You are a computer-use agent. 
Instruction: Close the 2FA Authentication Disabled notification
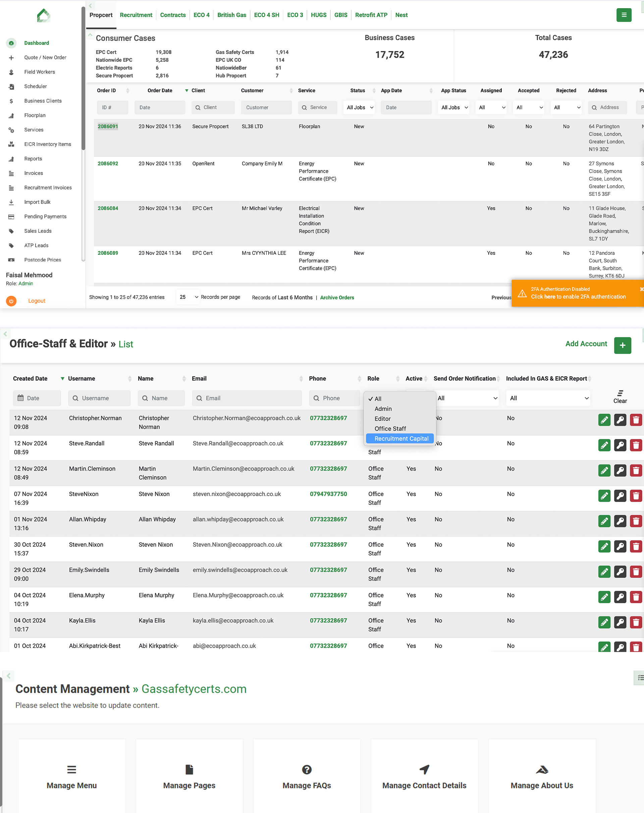(x=641, y=289)
